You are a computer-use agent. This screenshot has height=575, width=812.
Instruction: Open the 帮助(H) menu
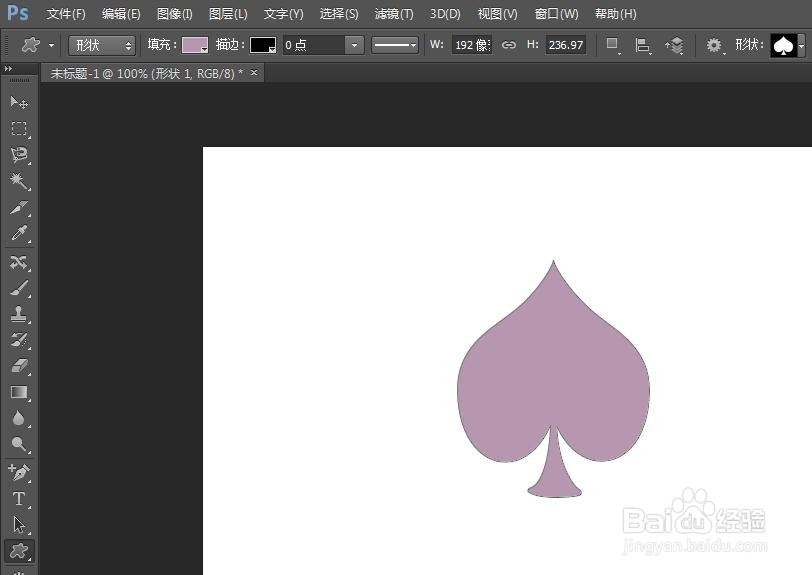click(615, 14)
